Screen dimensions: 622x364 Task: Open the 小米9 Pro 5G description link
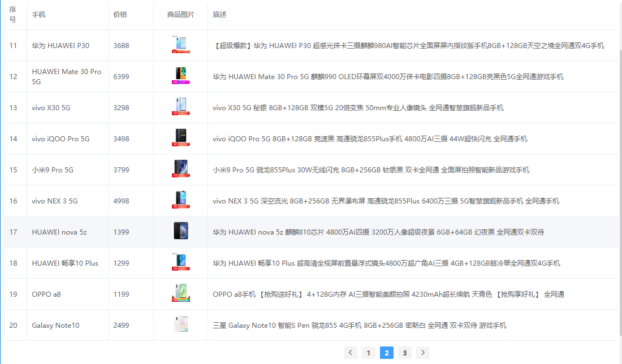click(369, 170)
